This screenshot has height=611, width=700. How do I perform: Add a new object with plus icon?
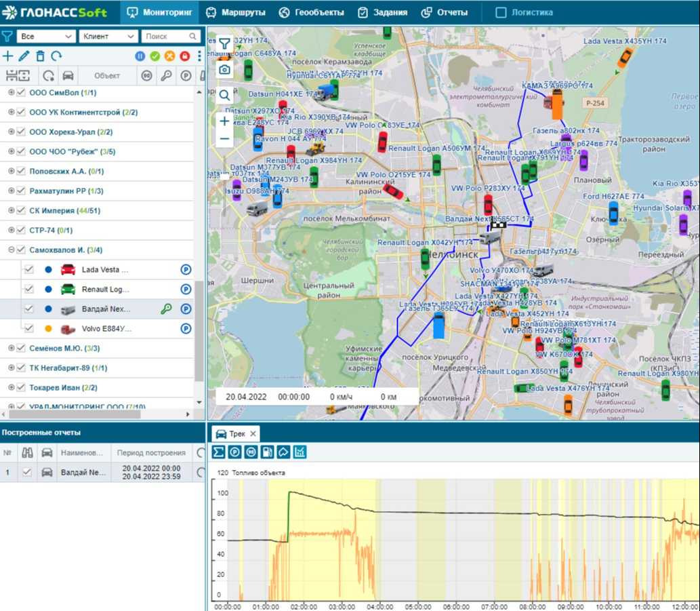[7, 56]
